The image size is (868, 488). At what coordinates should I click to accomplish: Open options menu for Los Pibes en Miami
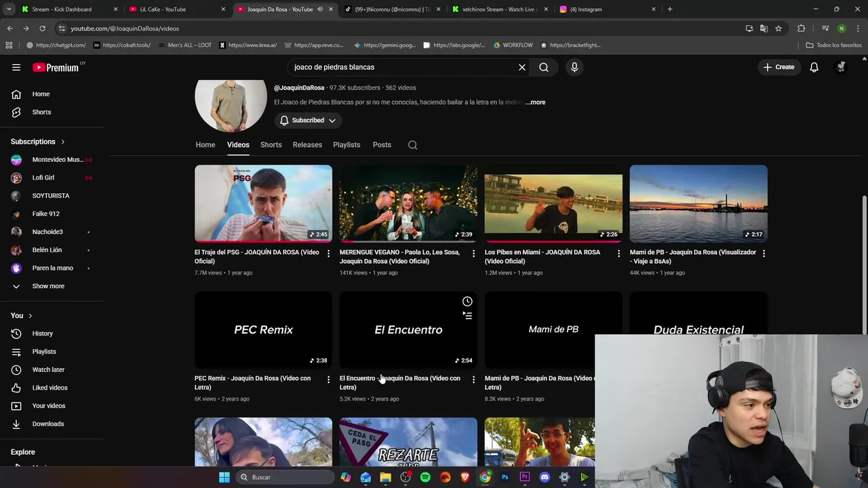coord(618,253)
